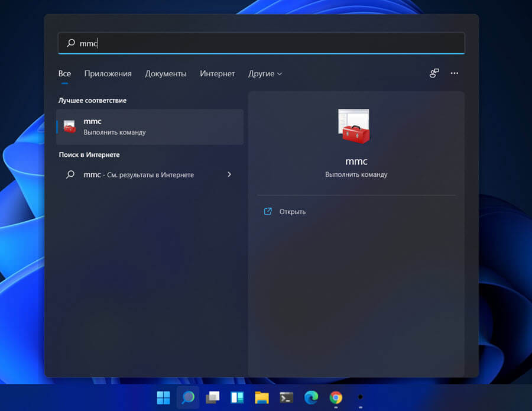Click the Открыть action
532x411 pixels.
coord(292,212)
